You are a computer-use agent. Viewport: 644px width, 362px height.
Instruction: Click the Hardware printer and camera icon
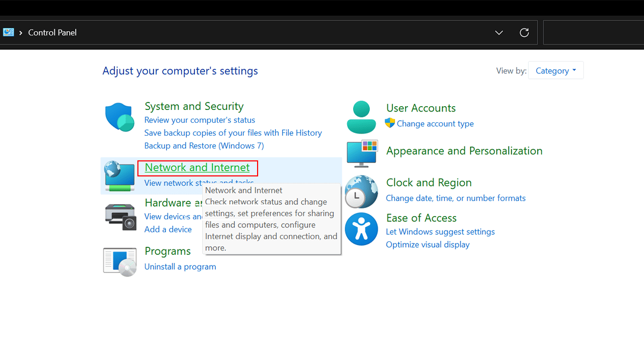pos(120,216)
